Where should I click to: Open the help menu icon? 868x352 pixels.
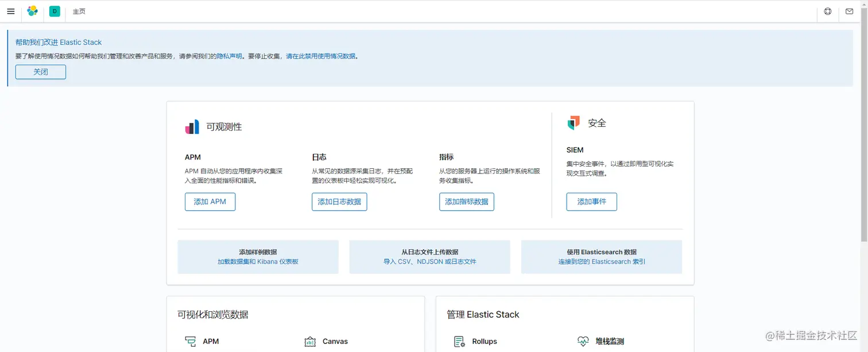click(828, 11)
